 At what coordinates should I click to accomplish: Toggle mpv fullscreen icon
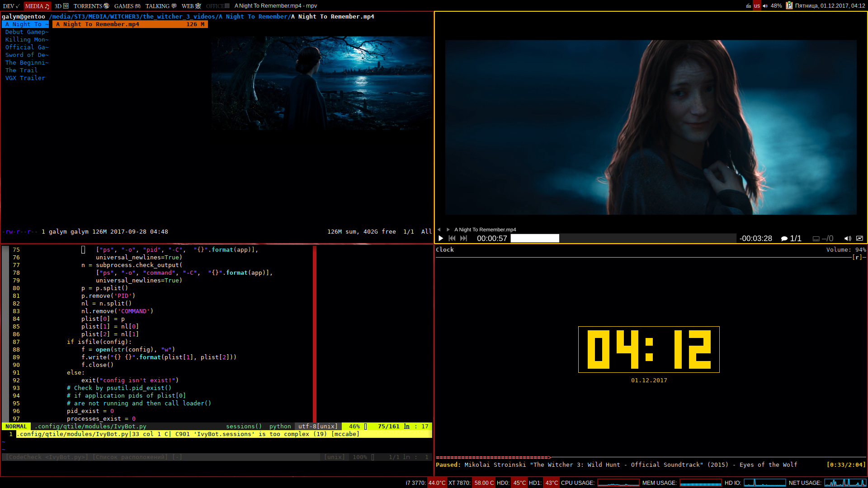click(x=859, y=238)
